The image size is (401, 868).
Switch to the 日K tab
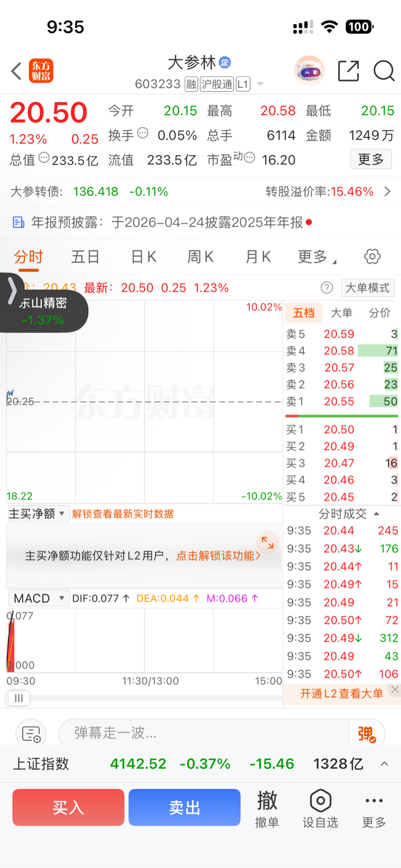click(x=144, y=257)
